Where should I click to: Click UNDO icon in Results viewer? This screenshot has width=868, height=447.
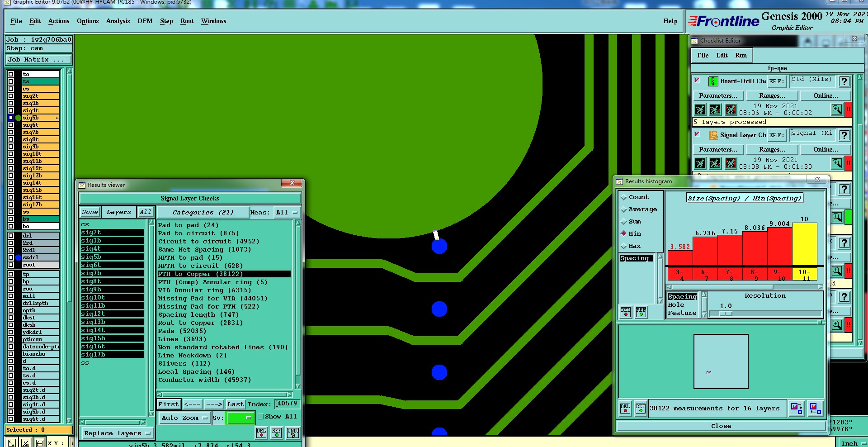[292, 433]
